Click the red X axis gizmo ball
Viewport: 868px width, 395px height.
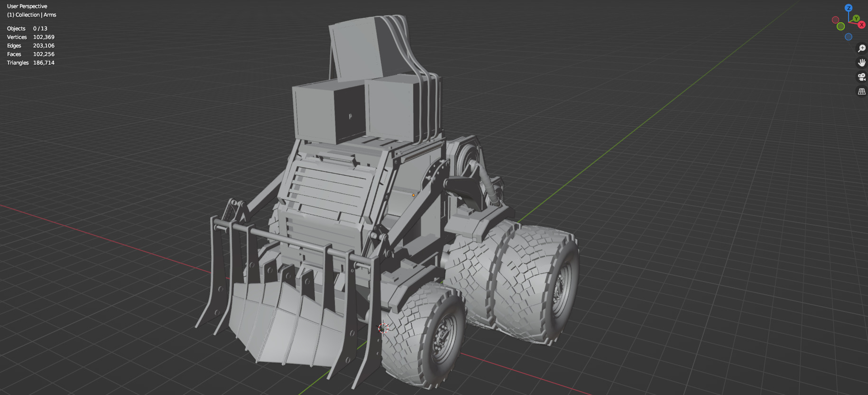(862, 25)
